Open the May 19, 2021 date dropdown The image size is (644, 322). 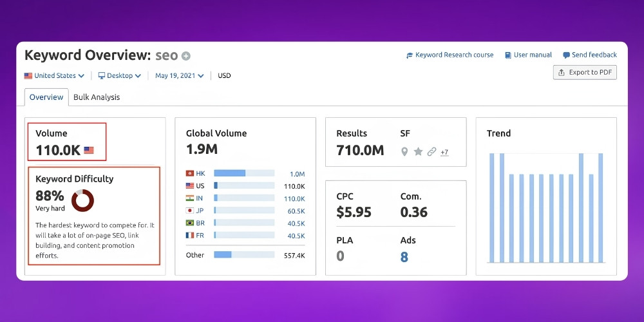coord(180,75)
